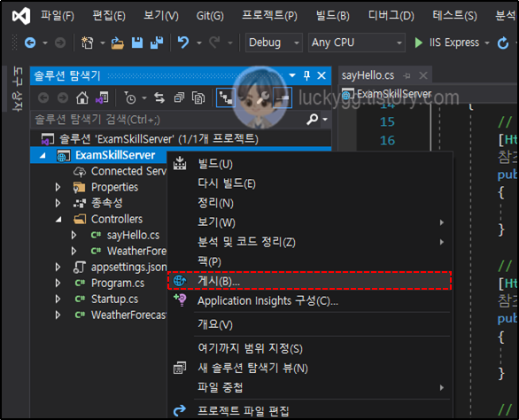Choose 여기까지 범위 지정(S)

309,348
